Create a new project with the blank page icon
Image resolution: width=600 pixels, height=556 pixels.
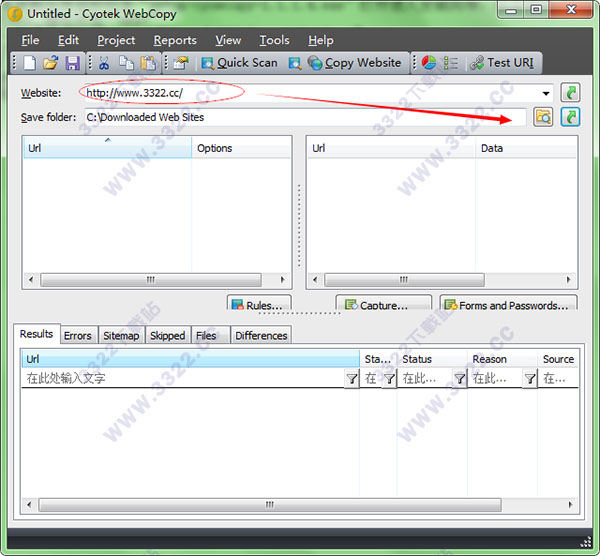tap(29, 63)
